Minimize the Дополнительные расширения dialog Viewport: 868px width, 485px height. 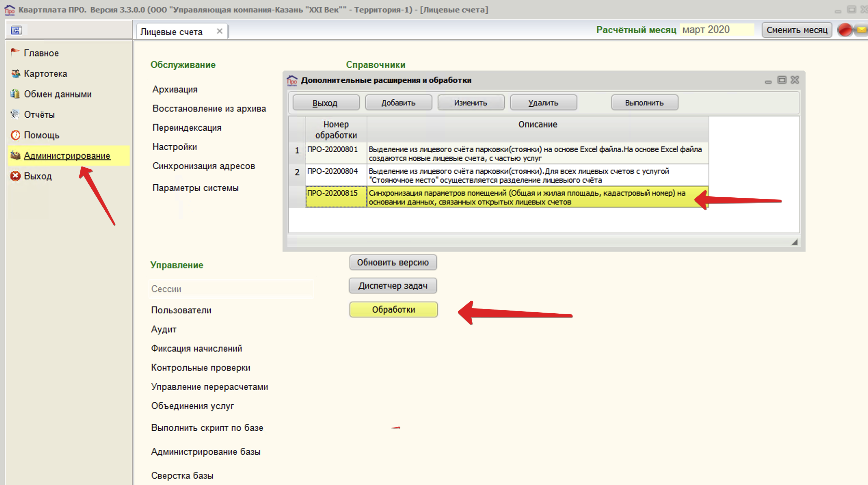point(768,81)
